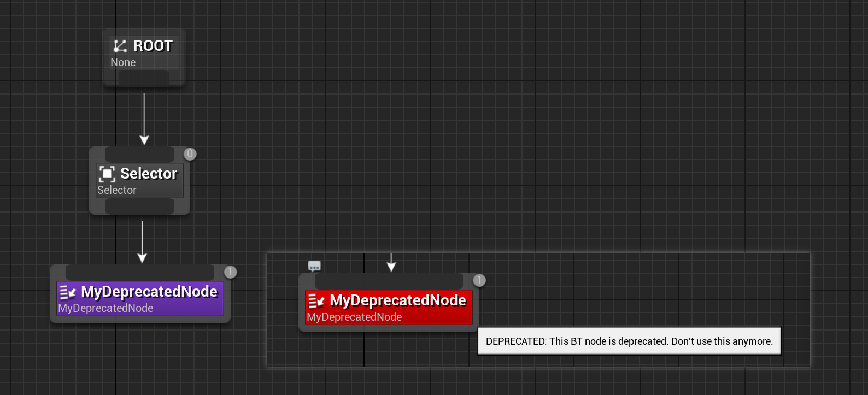The height and width of the screenshot is (395, 868).
Task: Click the red MyDeprecatedNode's top input pin
Action: coord(389,281)
